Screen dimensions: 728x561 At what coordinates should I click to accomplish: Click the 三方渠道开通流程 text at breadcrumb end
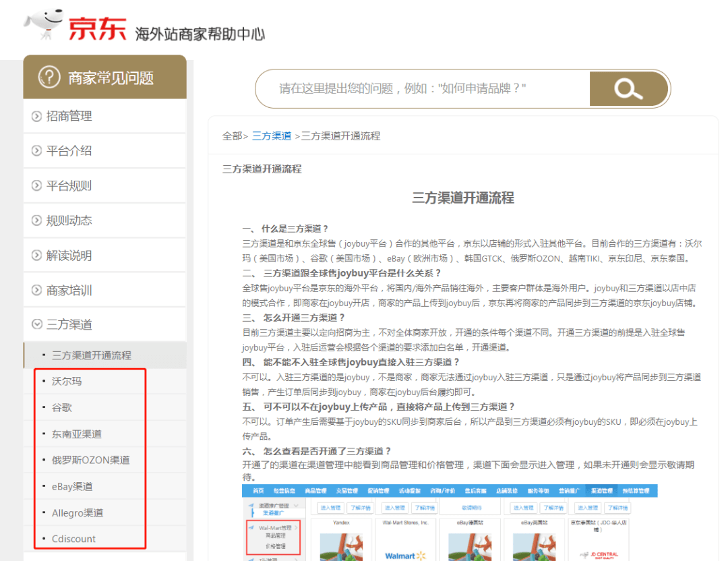341,136
